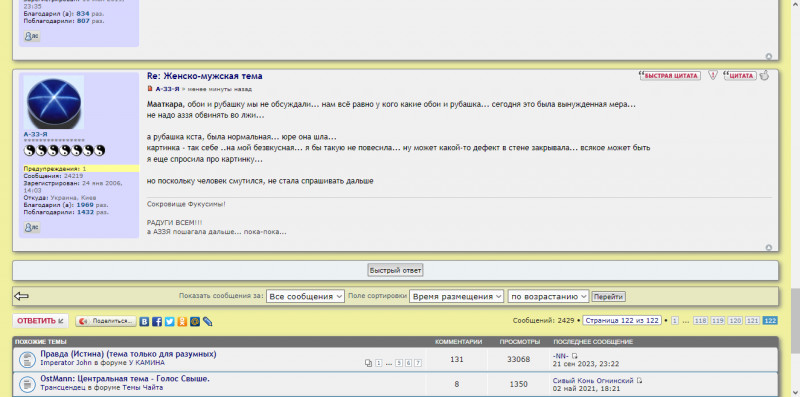Image resolution: width=800 pixels, height=397 pixels.
Task: Click the pages icon in Правда (Истина) row
Action: pos(368,363)
